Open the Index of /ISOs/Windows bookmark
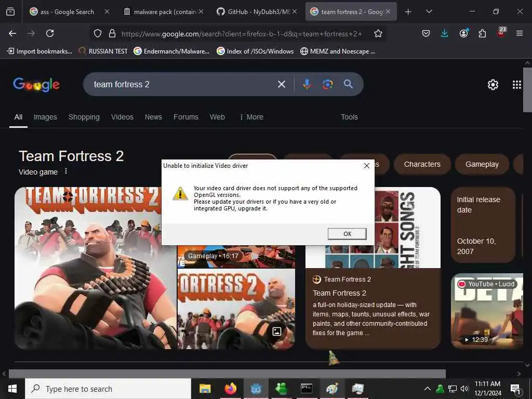This screenshot has height=399, width=532. point(255,51)
